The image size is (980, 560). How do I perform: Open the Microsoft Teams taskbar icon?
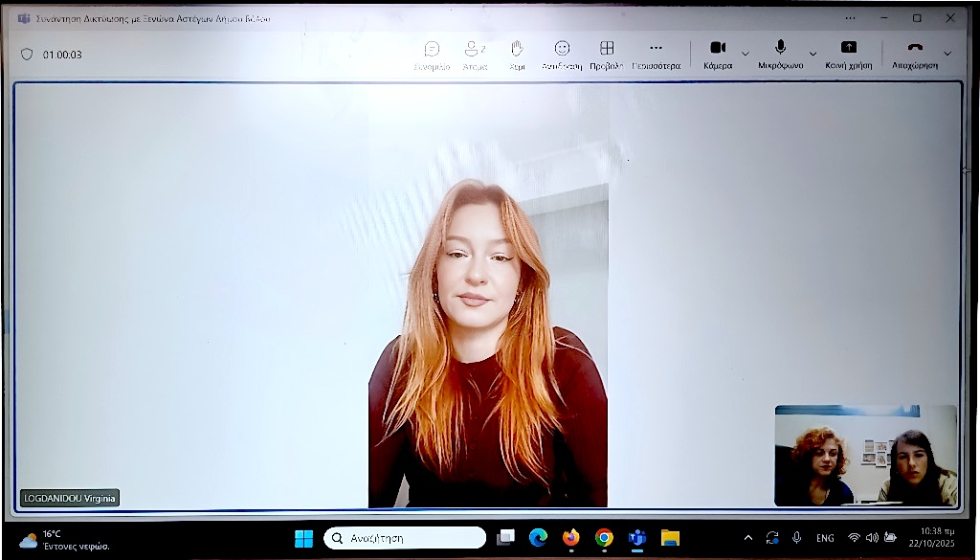pyautogui.click(x=636, y=538)
